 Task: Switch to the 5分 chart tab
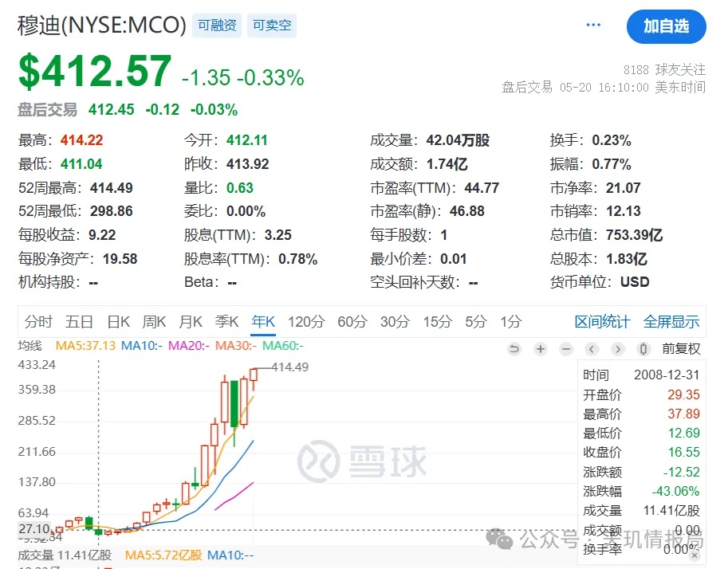pyautogui.click(x=476, y=322)
